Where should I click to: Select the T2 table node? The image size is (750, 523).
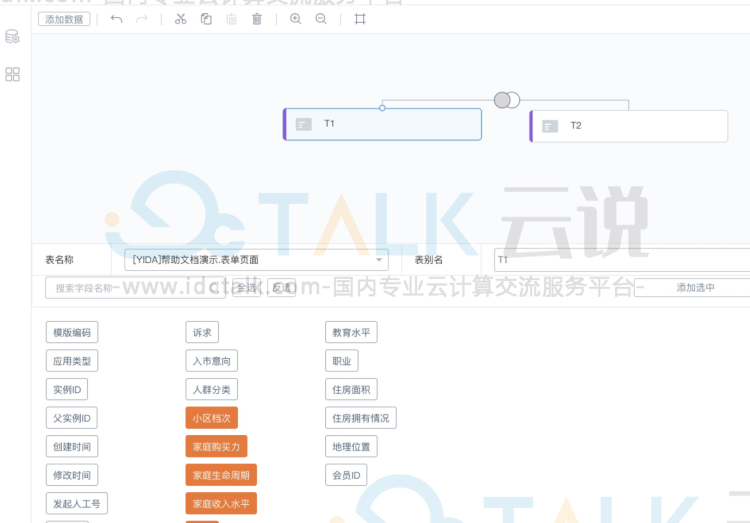point(629,126)
